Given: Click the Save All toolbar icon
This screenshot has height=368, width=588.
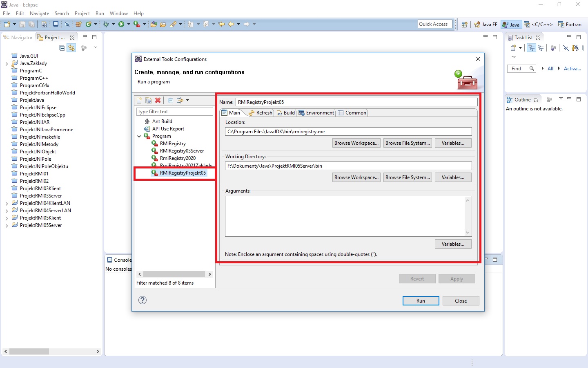Looking at the screenshot, I should coord(31,24).
